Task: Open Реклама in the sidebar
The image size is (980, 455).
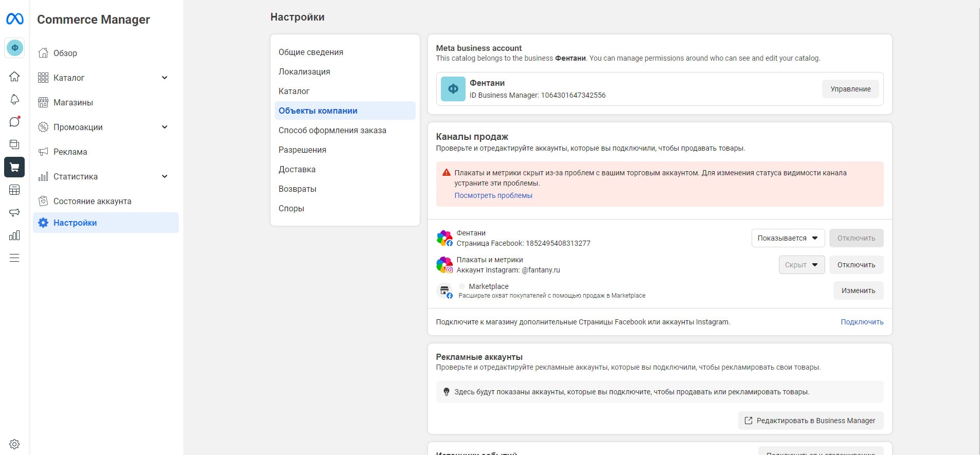Action: tap(106, 152)
